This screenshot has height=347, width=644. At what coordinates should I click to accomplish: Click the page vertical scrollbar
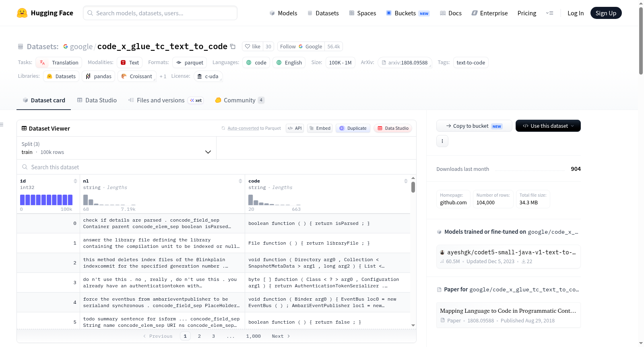(641, 40)
